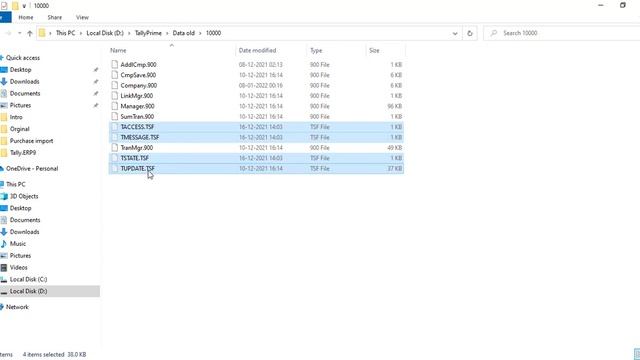This screenshot has width=640, height=360.
Task: Open 3D Objects under This PC
Action: 24,196
